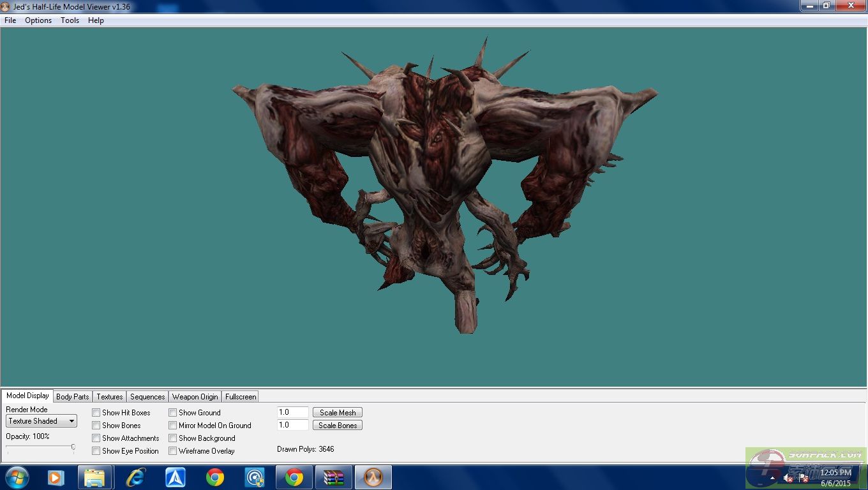Open the Windows Start menu orb
The height and width of the screenshot is (490, 868).
point(17,477)
